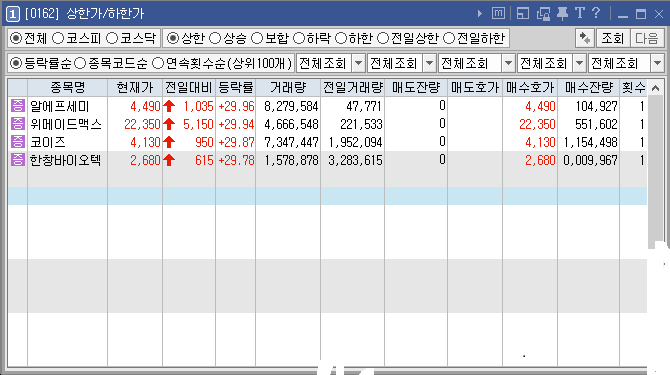This screenshot has height=375, width=670.
Task: Click the red up arrow for 코이즈
Action: tap(169, 142)
